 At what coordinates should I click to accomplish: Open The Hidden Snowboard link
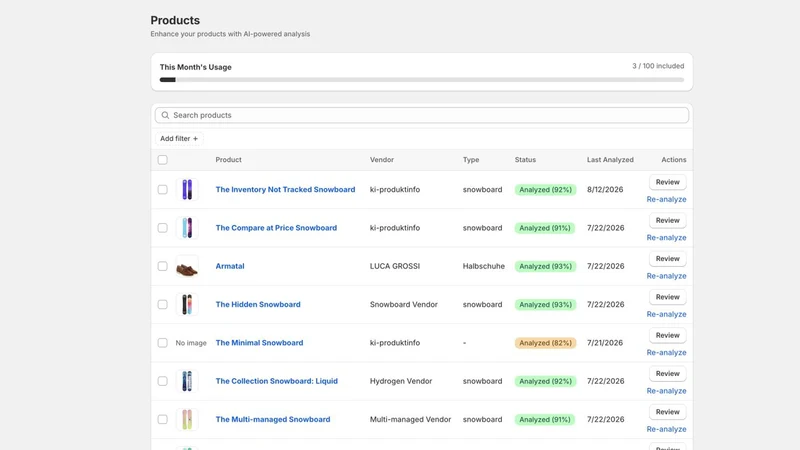point(258,304)
